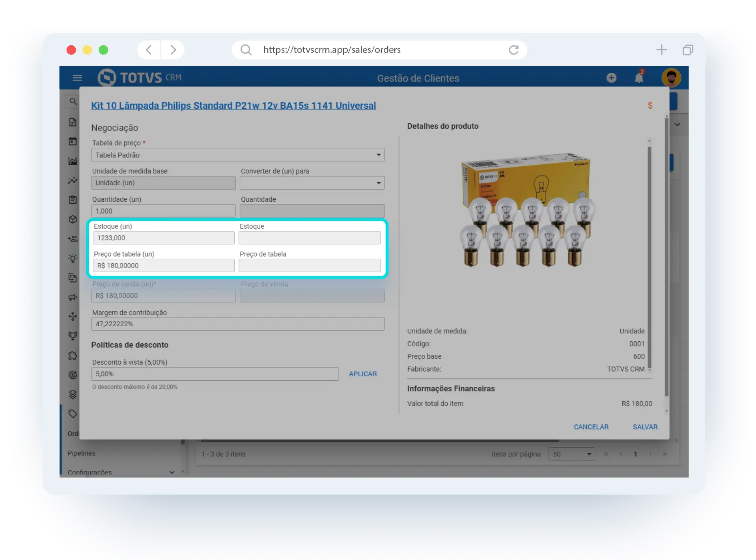Image resolution: width=756 pixels, height=560 pixels.
Task: Open the layers stack icon in sidebar
Action: [x=73, y=394]
